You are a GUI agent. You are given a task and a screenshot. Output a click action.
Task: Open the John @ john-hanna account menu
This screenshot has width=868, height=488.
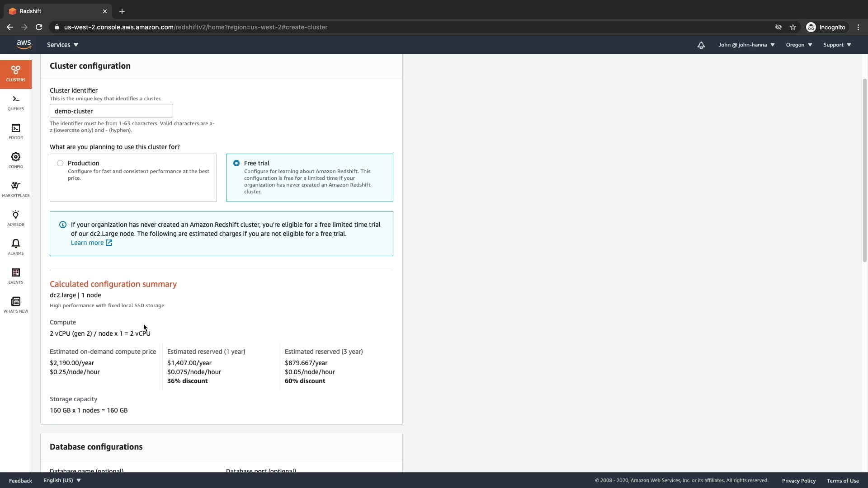746,45
